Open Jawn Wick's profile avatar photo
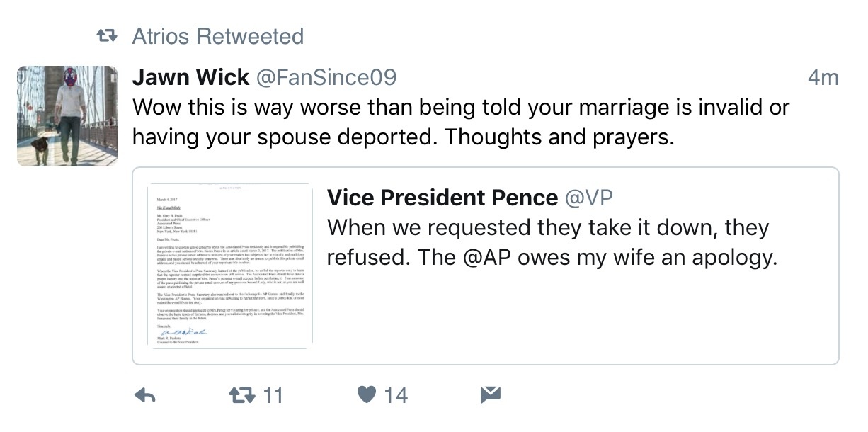 pos(67,116)
